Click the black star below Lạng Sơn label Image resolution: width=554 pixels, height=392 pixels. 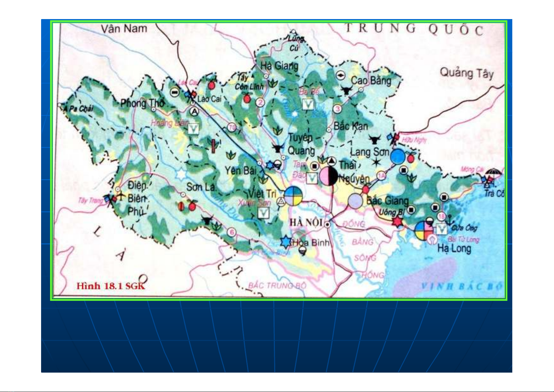tap(376, 162)
